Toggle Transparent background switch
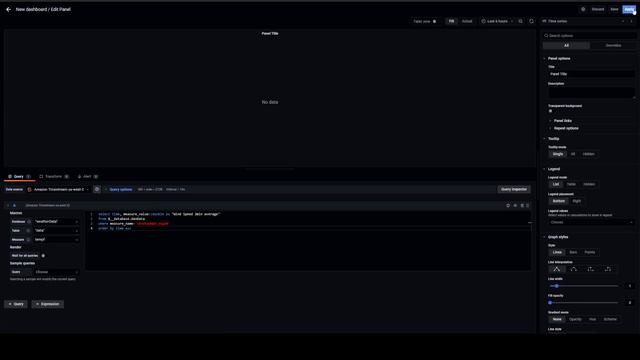This screenshot has width=640, height=360. click(x=551, y=111)
